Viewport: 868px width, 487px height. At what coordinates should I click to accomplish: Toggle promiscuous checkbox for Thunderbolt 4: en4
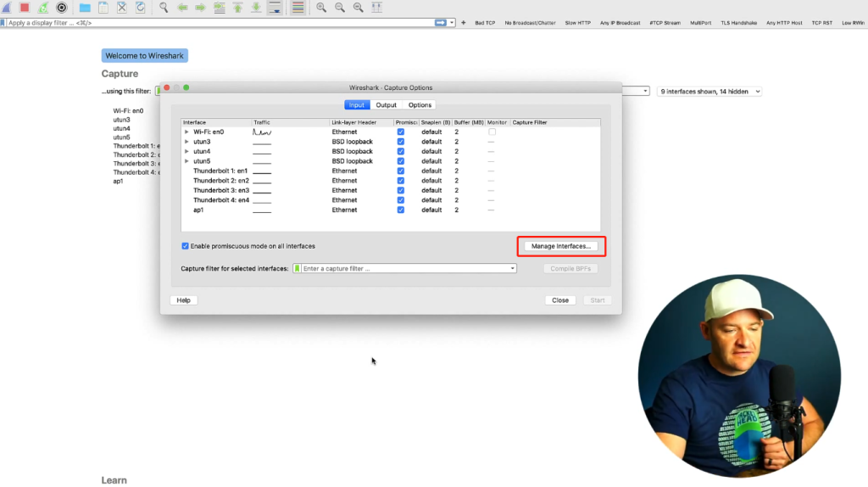tap(401, 200)
